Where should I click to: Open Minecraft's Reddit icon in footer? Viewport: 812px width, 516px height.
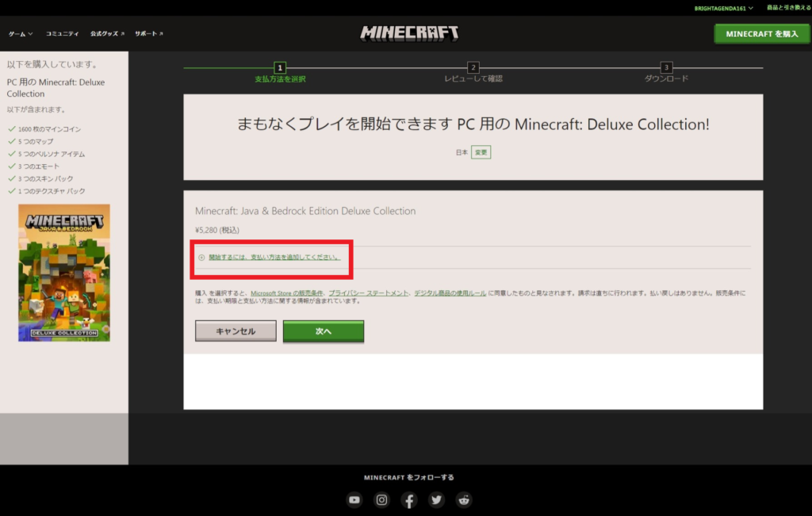tap(464, 500)
